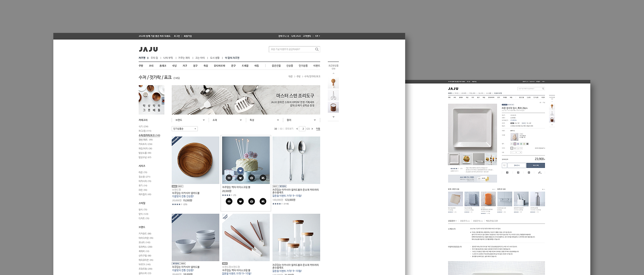Open the 주방 menu in list page
644x275 pixels.
(141, 66)
